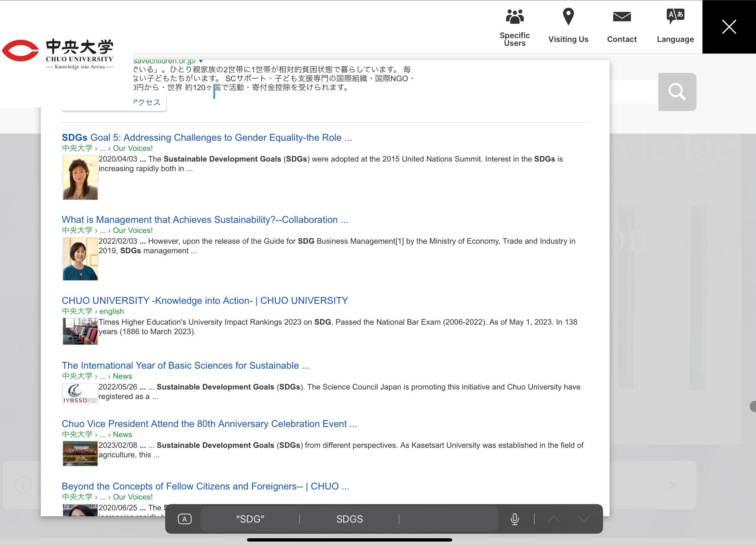Click the 'english' breadcrumb under CHUO UNIVERSITY result
Image resolution: width=756 pixels, height=546 pixels.
(112, 311)
